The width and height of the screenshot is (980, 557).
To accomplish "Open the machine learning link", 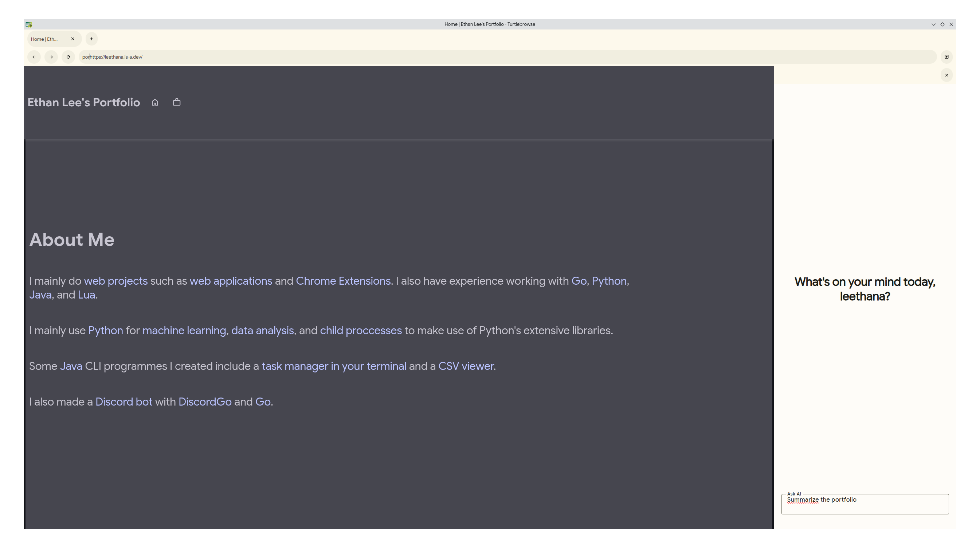I will (184, 330).
